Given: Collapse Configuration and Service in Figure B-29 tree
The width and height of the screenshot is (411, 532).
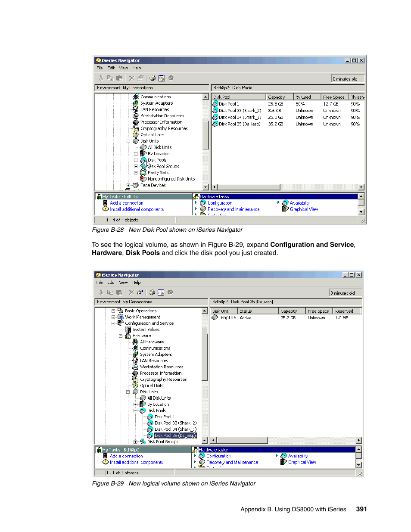Looking at the screenshot, I should pyautogui.click(x=113, y=323).
